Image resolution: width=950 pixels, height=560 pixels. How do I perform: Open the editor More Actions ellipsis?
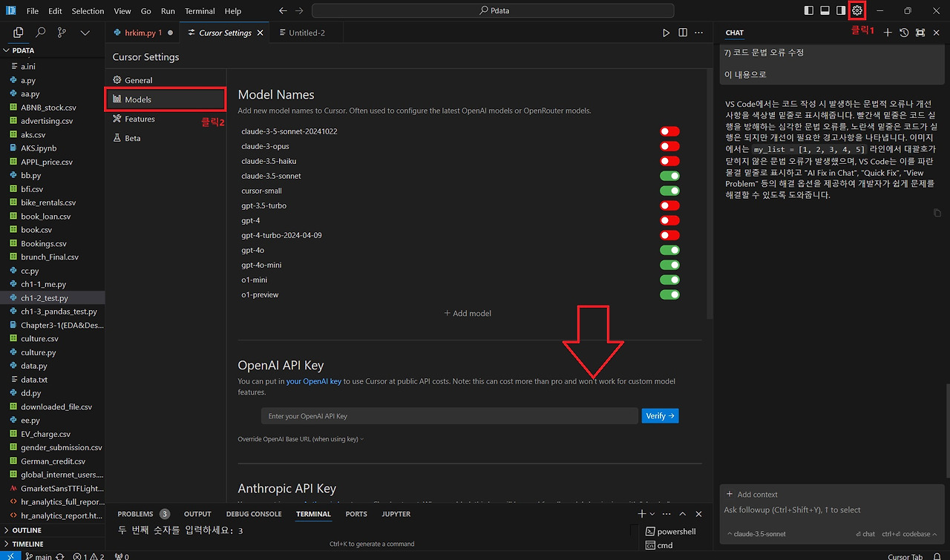click(x=699, y=33)
